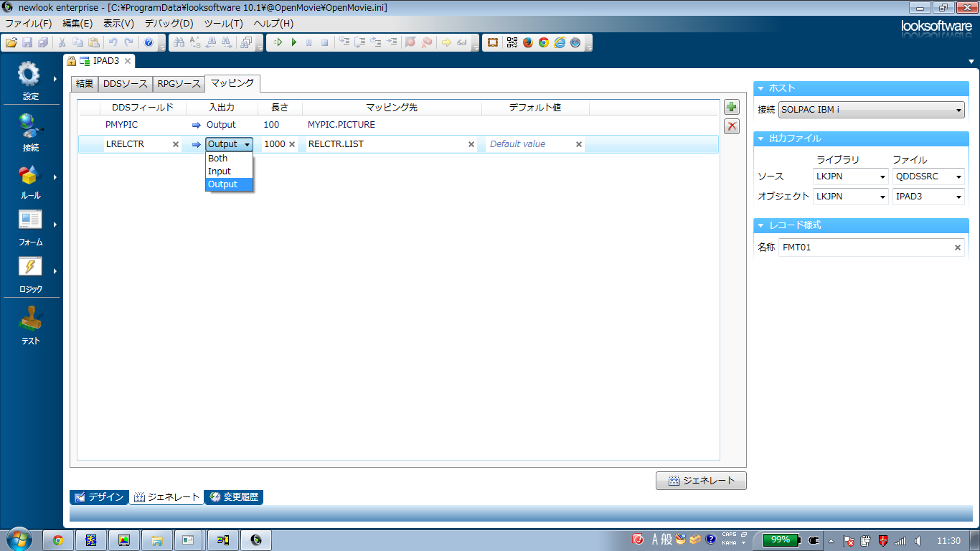The image size is (980, 551).
Task: Open the ツール(T) menu
Action: pos(224,23)
